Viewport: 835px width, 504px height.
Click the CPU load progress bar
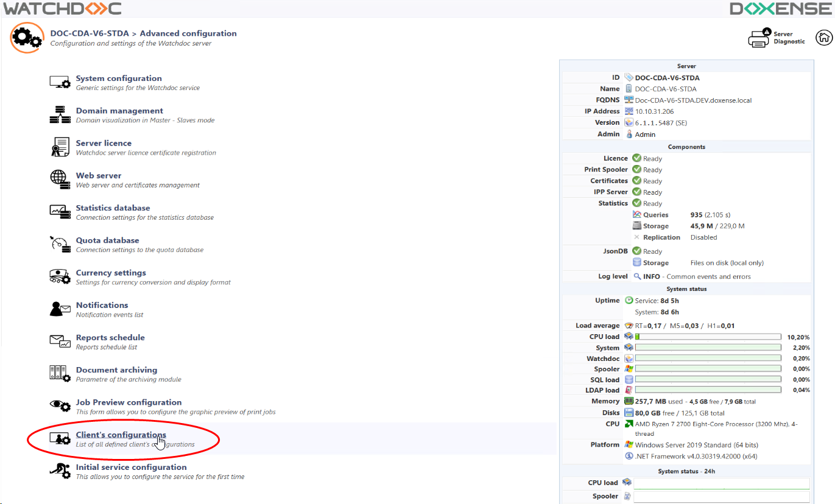[x=708, y=337]
